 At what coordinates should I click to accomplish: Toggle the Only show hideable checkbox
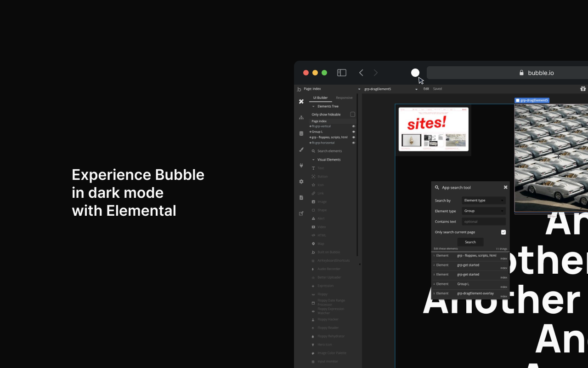point(353,114)
